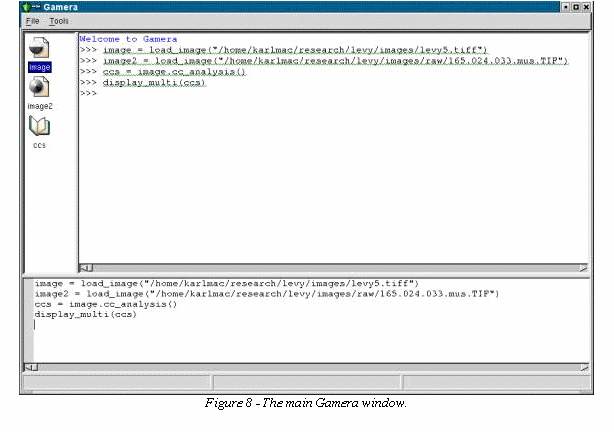Click the history pane scrollbar left arrow
The image size is (614, 433).
tap(27, 367)
